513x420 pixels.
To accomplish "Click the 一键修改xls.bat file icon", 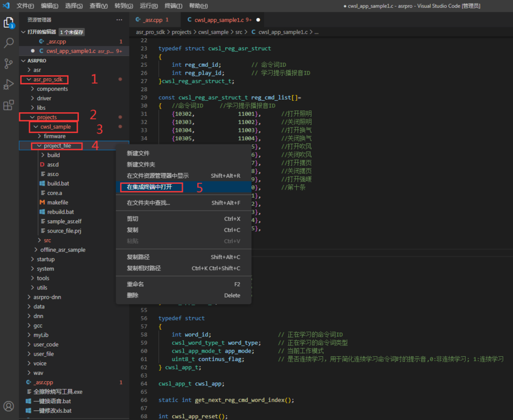I will [x=29, y=410].
